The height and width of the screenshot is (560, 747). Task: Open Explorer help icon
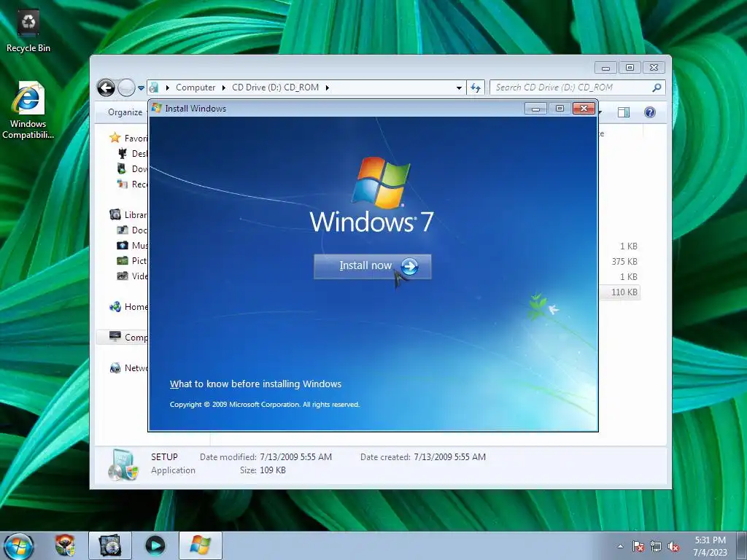[650, 112]
